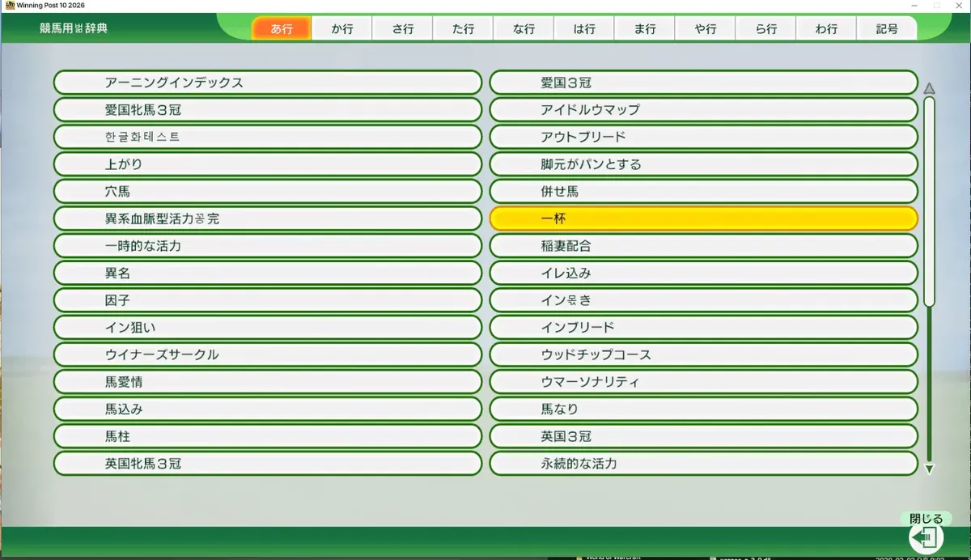Open the ら行 tab
The image size is (971, 560).
tap(765, 28)
